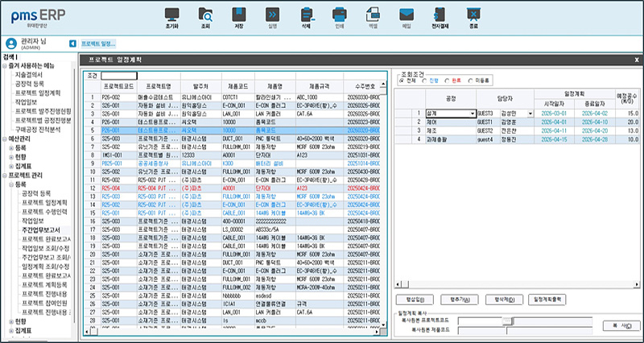Click the 저장 (save) toolbar icon
The image size is (644, 343).
pos(238,15)
